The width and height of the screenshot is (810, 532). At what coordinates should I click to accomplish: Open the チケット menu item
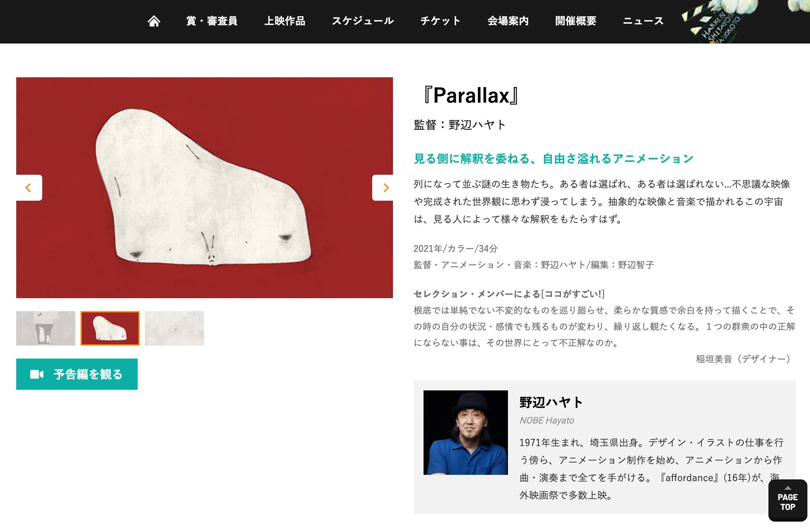pos(440,21)
